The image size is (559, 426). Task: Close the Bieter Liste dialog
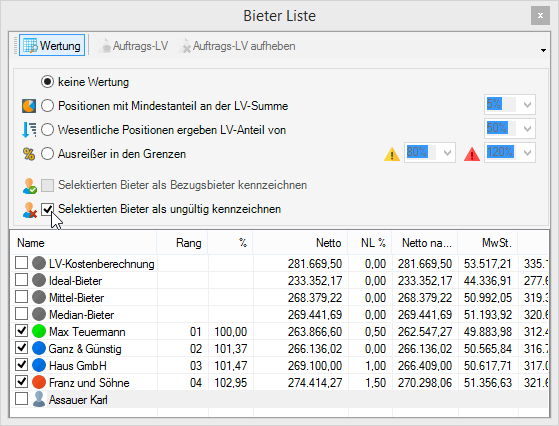[x=540, y=16]
